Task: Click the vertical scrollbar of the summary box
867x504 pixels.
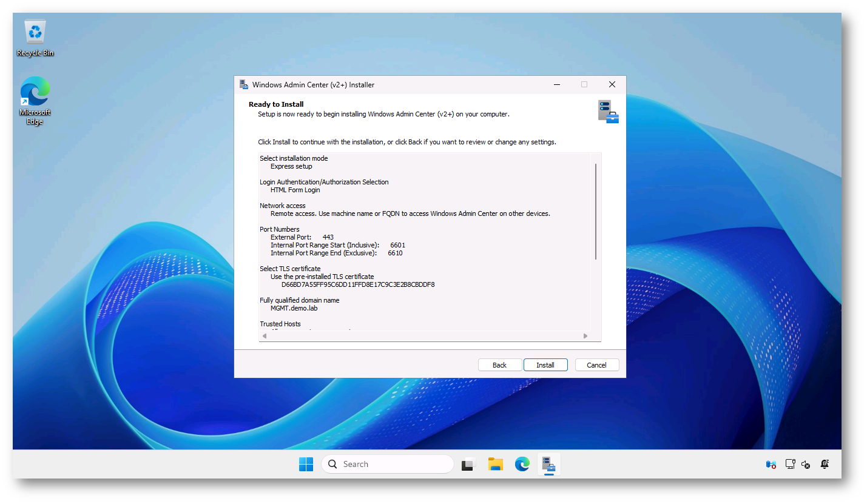Action: tap(596, 211)
